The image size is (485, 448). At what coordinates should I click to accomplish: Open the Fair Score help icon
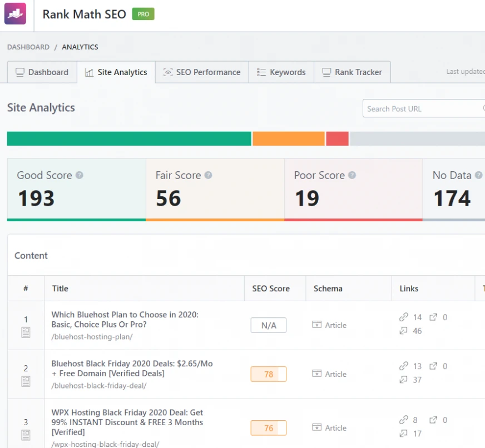(208, 175)
